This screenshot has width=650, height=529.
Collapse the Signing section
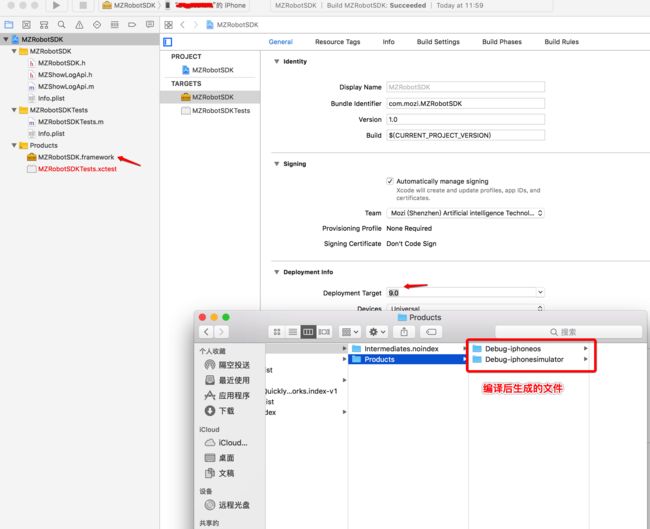[276, 164]
